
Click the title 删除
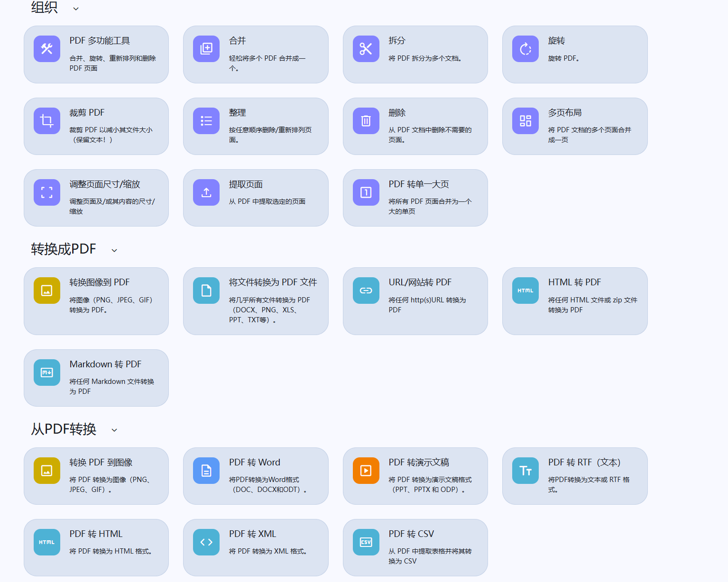(397, 113)
